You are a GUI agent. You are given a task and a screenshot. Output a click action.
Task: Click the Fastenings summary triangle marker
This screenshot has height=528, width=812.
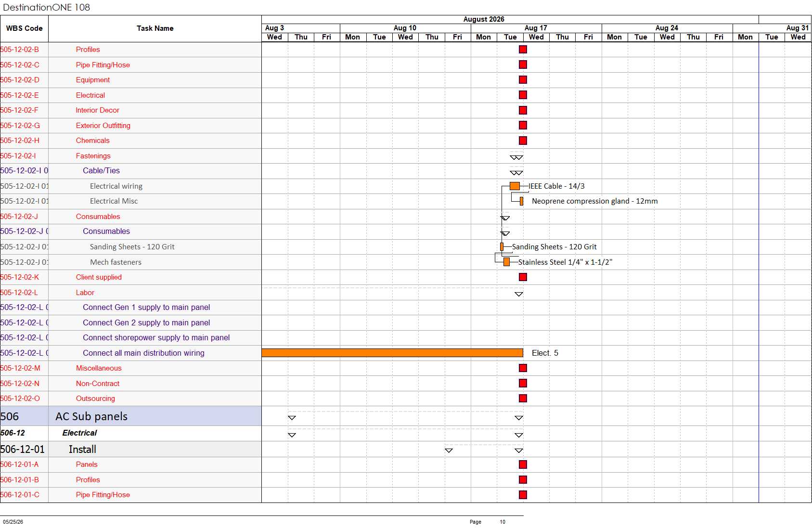tap(516, 157)
